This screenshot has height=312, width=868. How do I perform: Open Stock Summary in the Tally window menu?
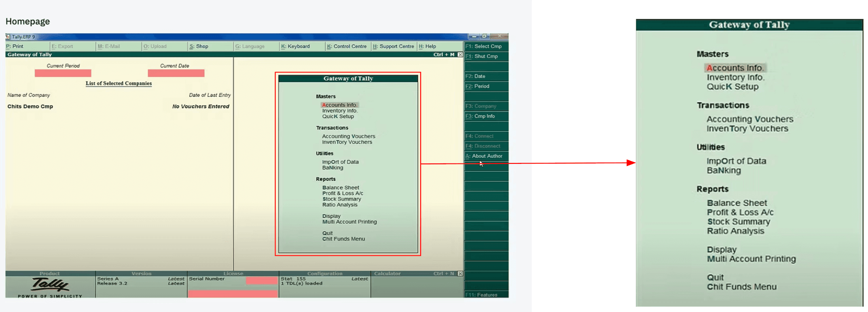tap(341, 199)
